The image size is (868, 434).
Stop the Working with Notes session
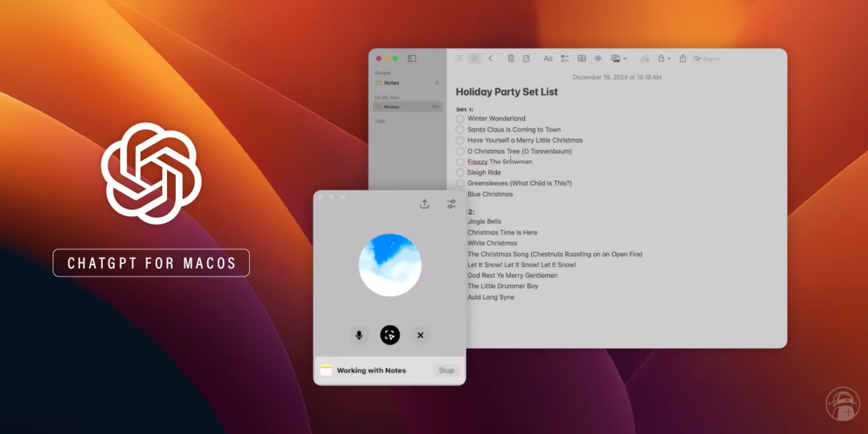(x=446, y=370)
